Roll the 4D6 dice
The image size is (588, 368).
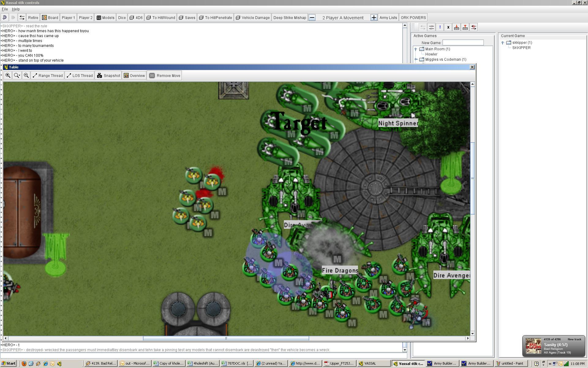pos(136,17)
